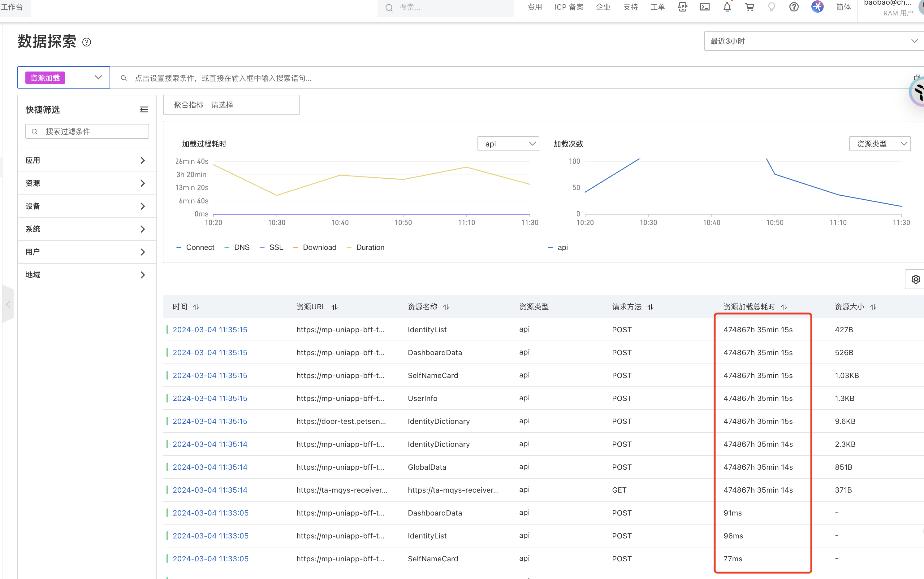Click the purple AI assistant icon
924x579 pixels.
pos(817,7)
